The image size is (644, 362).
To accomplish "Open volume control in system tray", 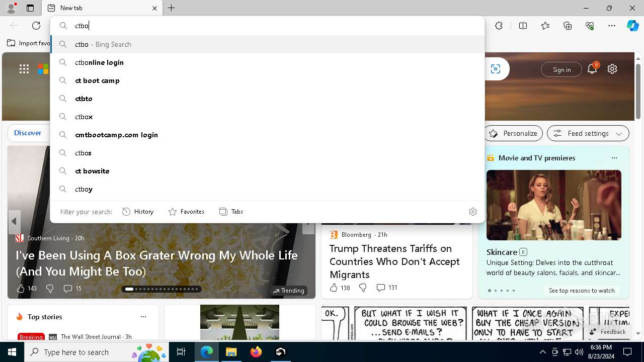I will [579, 352].
